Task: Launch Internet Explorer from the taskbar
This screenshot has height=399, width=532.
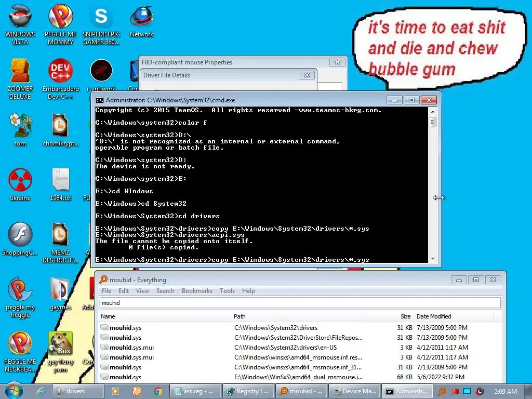Action: tap(41, 391)
